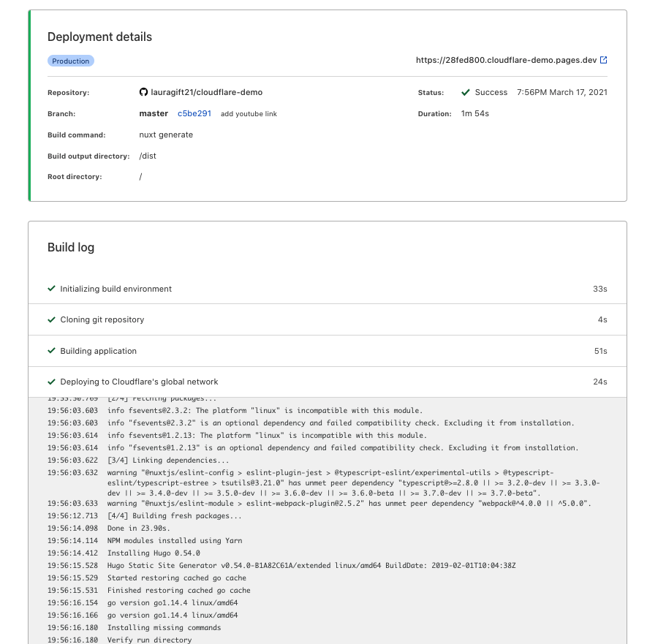Open the lauragift21/cloudflare-demo repository link
This screenshot has width=647, height=644.
(206, 93)
